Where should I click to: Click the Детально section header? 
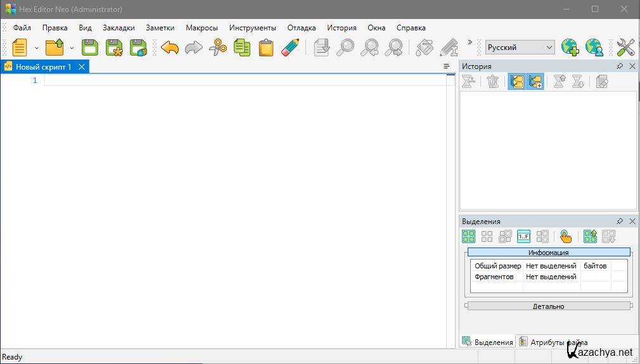[x=548, y=306]
